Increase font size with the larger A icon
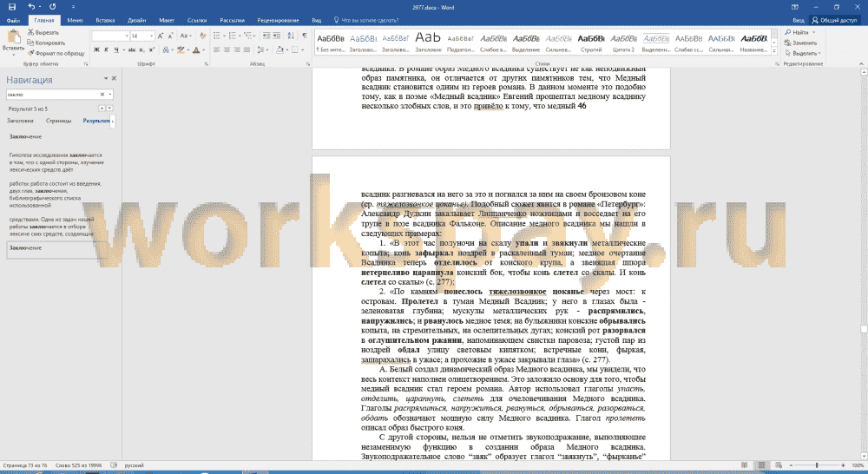 click(161, 36)
